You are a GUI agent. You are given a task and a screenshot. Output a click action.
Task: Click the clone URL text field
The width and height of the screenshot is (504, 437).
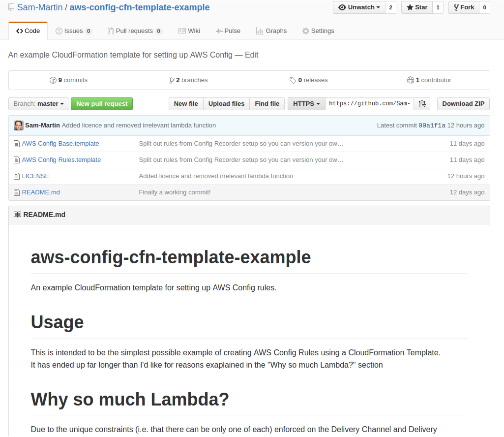(369, 104)
